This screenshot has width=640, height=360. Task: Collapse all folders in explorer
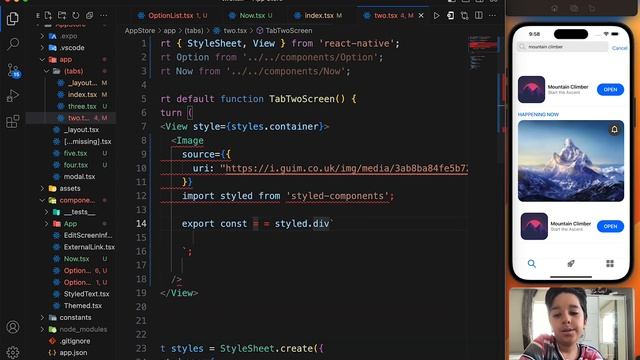pyautogui.click(x=89, y=16)
